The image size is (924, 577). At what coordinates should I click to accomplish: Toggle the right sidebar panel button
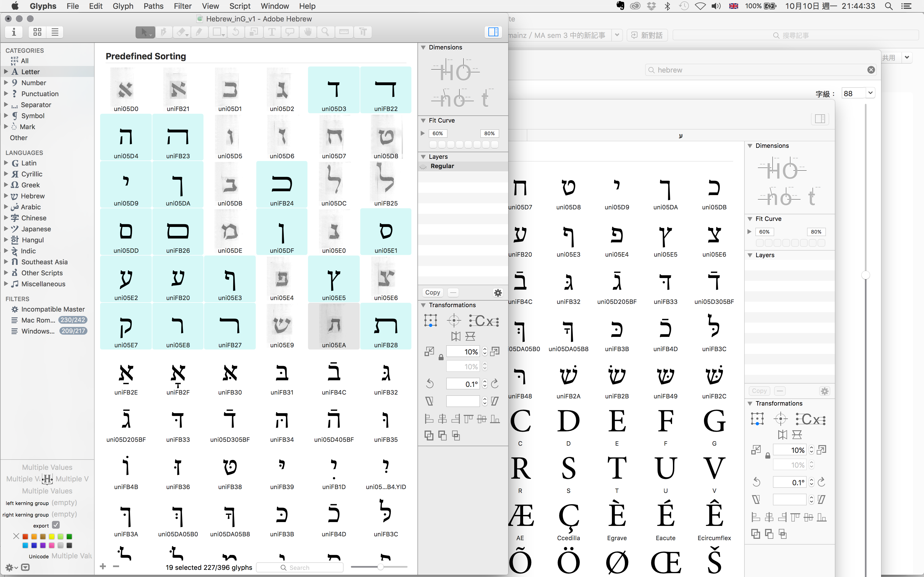(x=493, y=32)
